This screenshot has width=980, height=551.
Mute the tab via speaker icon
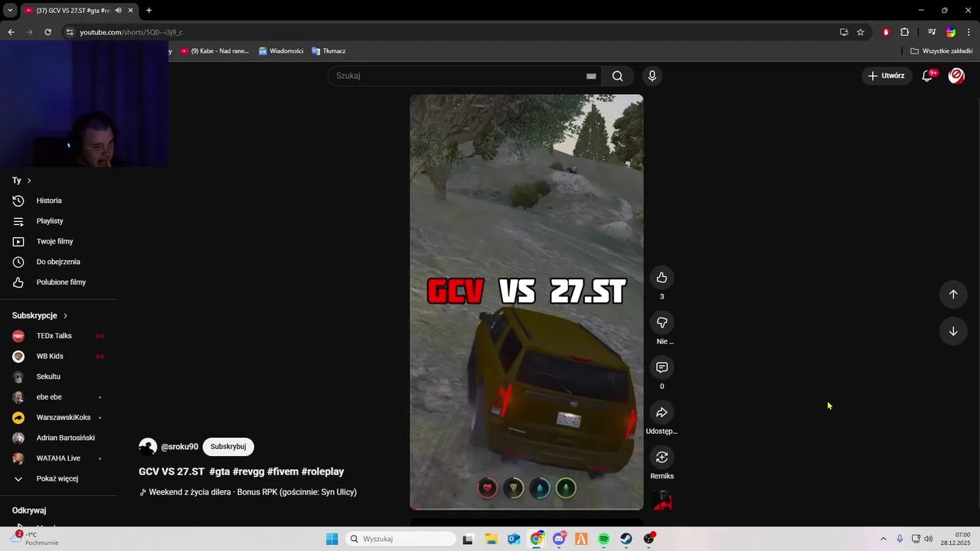pos(119,11)
